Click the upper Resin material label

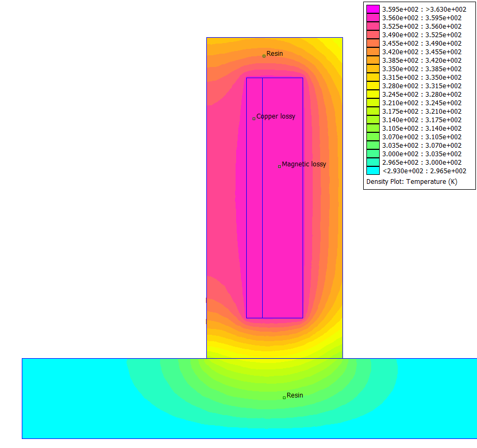(275, 53)
